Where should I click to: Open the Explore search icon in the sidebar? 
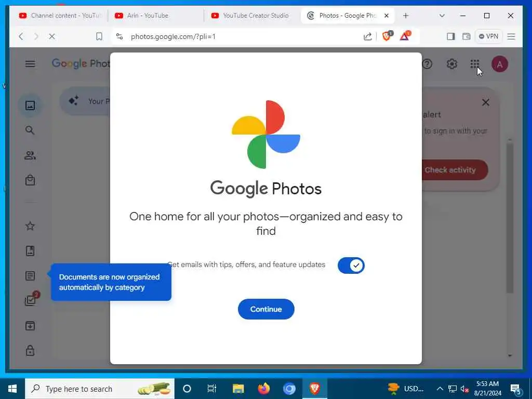pos(30,130)
